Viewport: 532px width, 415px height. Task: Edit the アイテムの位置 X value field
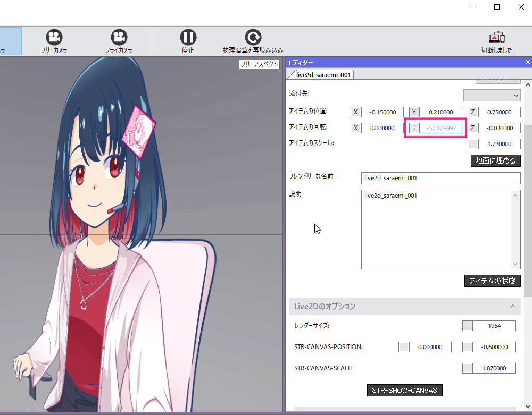tap(383, 112)
